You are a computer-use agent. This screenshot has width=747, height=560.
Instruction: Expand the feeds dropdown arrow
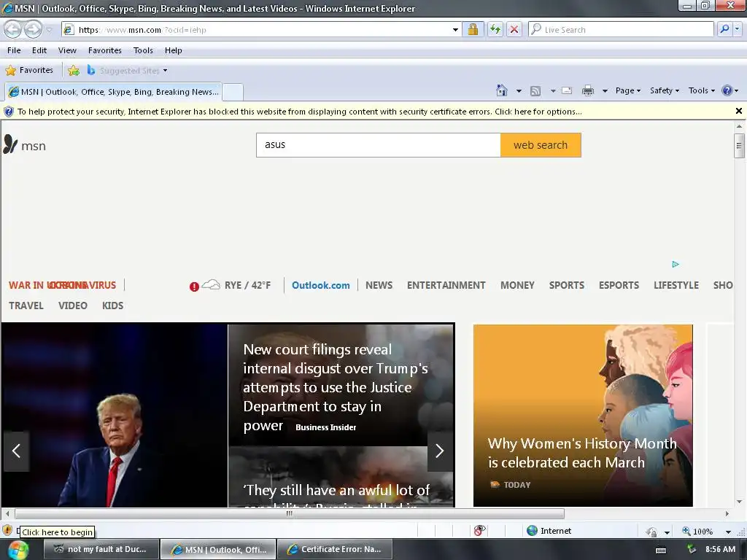coord(553,91)
